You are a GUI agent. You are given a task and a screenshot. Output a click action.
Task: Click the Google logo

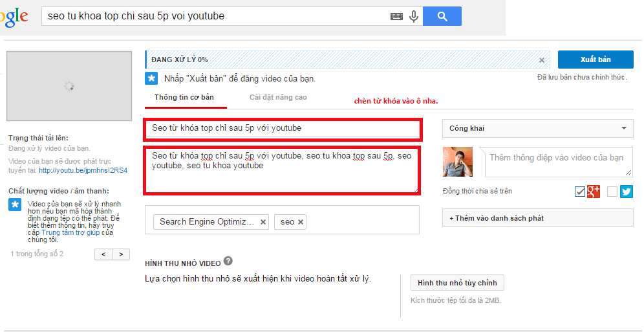click(14, 16)
